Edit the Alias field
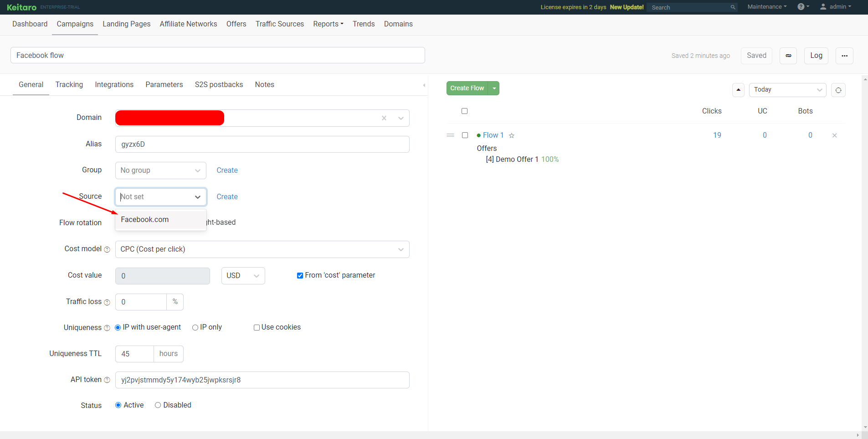Image resolution: width=868 pixels, height=439 pixels. tap(262, 144)
